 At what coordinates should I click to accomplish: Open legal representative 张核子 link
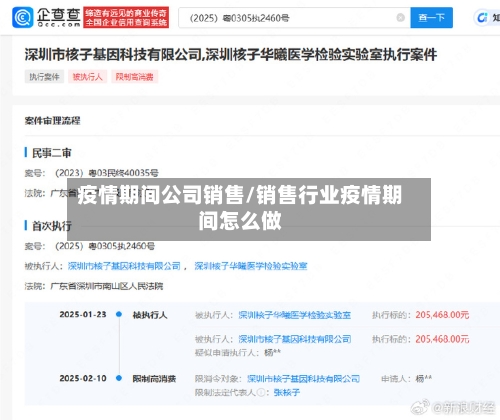coord(287,393)
